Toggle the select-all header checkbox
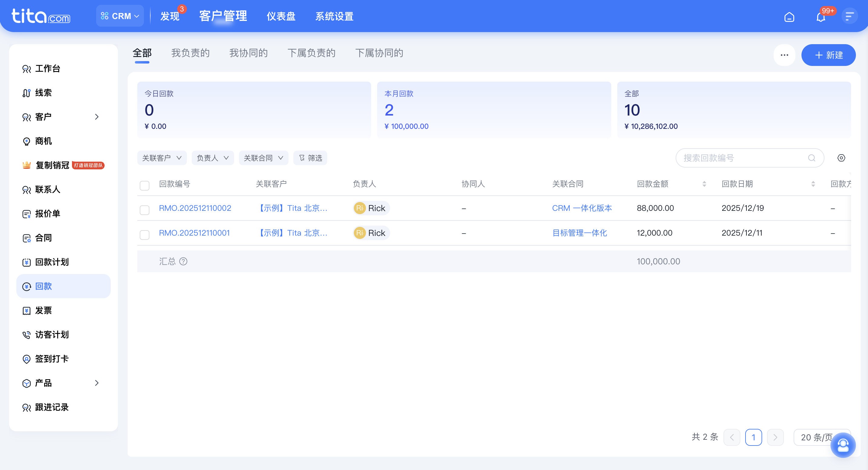The width and height of the screenshot is (868, 470). (145, 185)
